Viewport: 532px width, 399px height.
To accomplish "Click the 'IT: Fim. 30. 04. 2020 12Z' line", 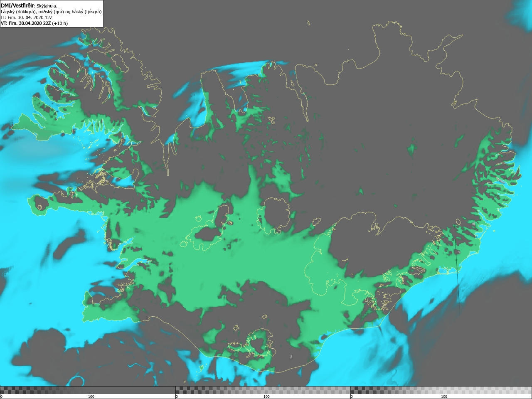I will coord(26,17).
